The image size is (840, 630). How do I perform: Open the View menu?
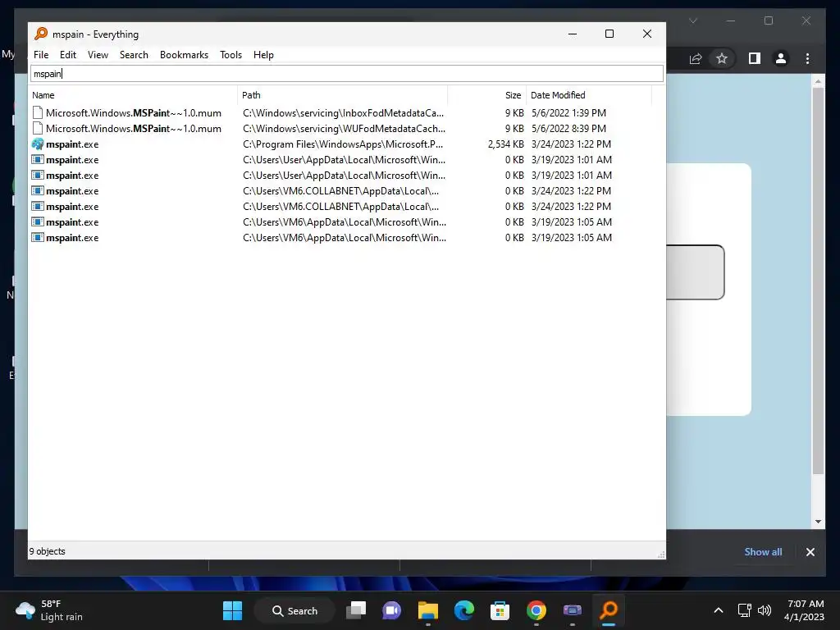coord(98,55)
